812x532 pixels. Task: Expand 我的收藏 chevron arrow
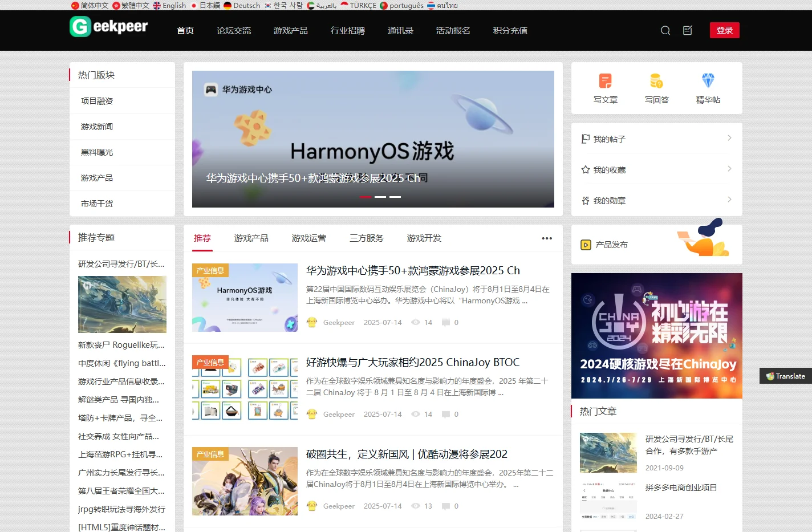(729, 169)
